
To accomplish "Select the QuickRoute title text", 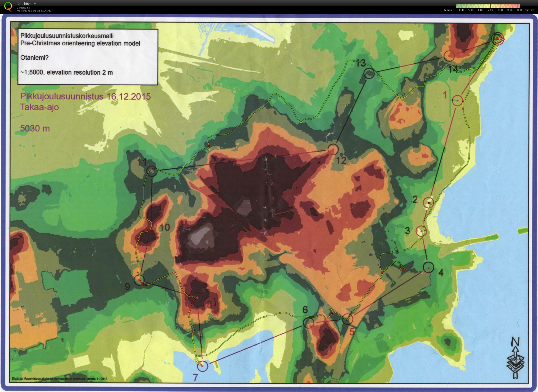I will coord(26,4).
